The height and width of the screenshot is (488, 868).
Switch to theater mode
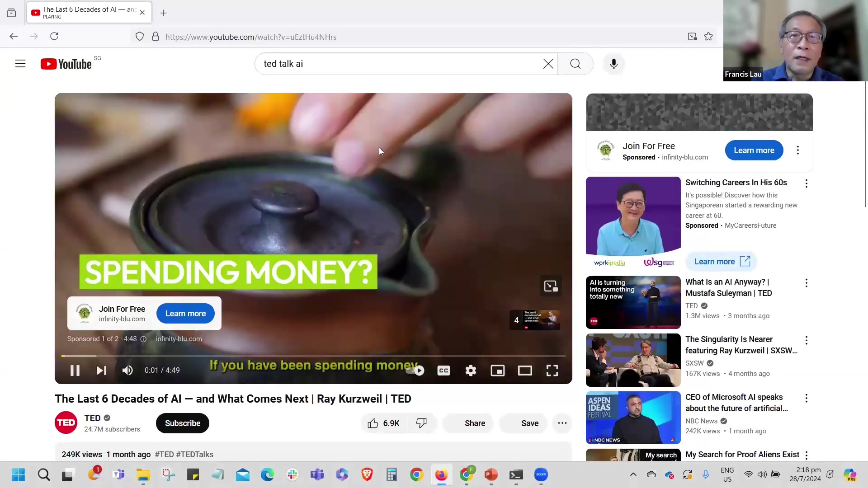(525, 371)
